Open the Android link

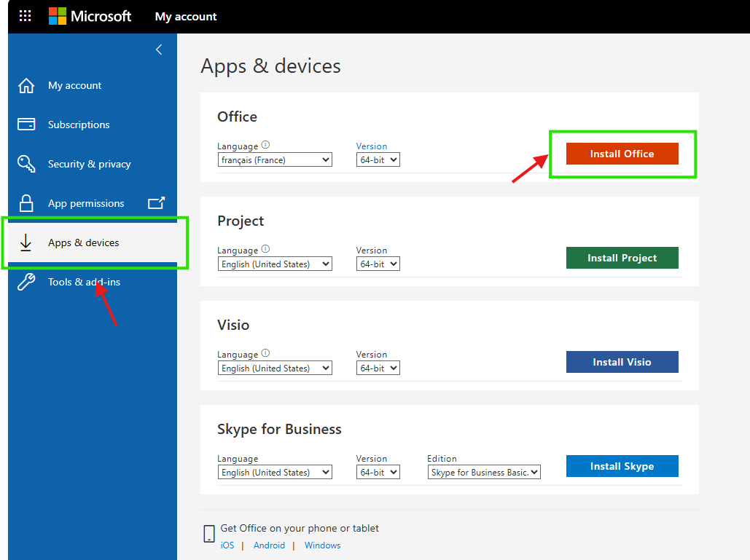[269, 545]
